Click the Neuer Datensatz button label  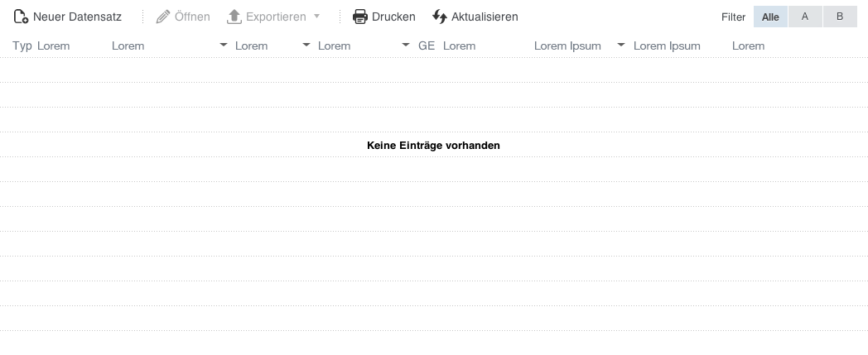point(77,17)
